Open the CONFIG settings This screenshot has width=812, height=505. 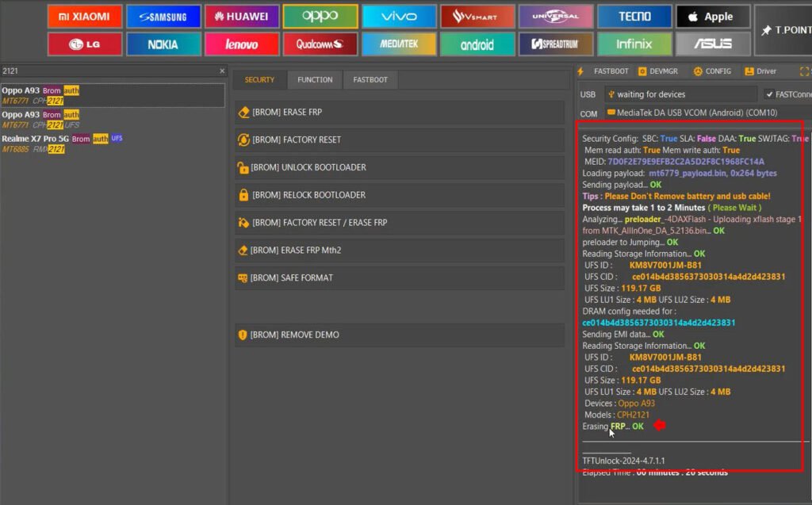point(713,71)
